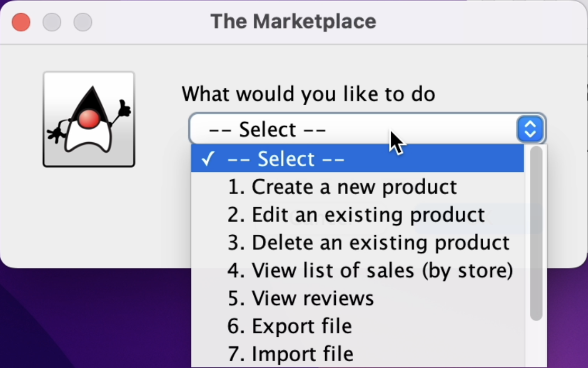Select 6. Export file option
588x368 pixels.
pos(357,326)
